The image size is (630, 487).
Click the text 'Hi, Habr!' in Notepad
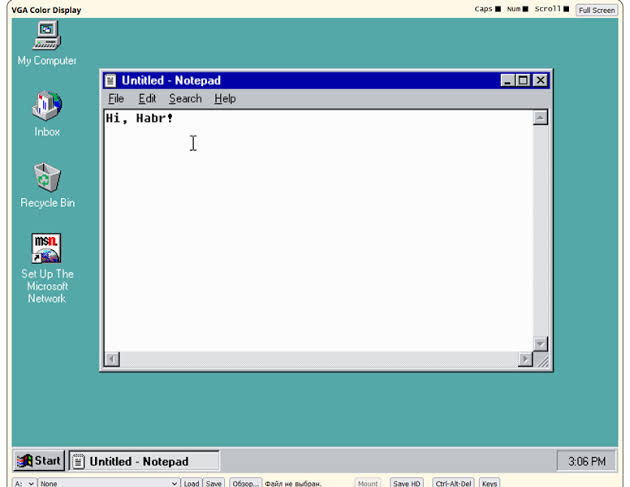pos(139,119)
